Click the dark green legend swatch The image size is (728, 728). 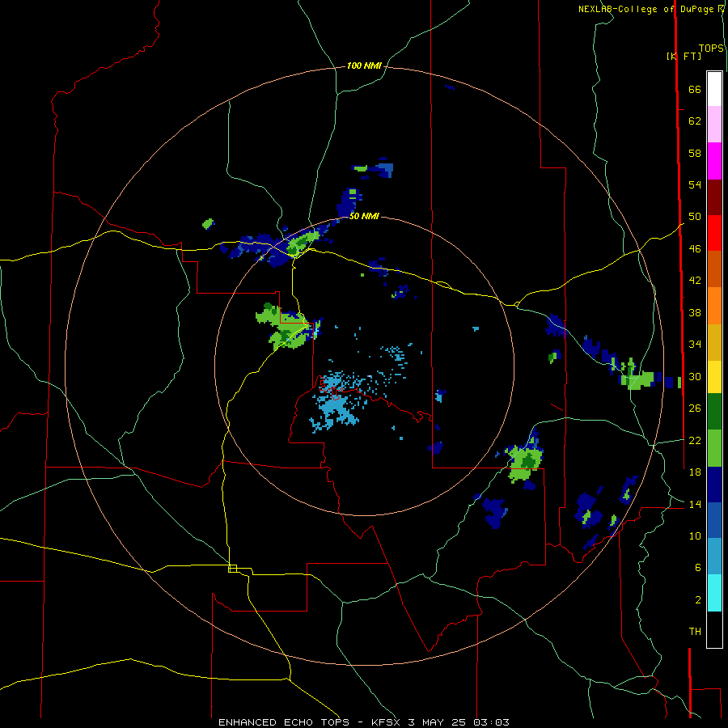pos(714,412)
